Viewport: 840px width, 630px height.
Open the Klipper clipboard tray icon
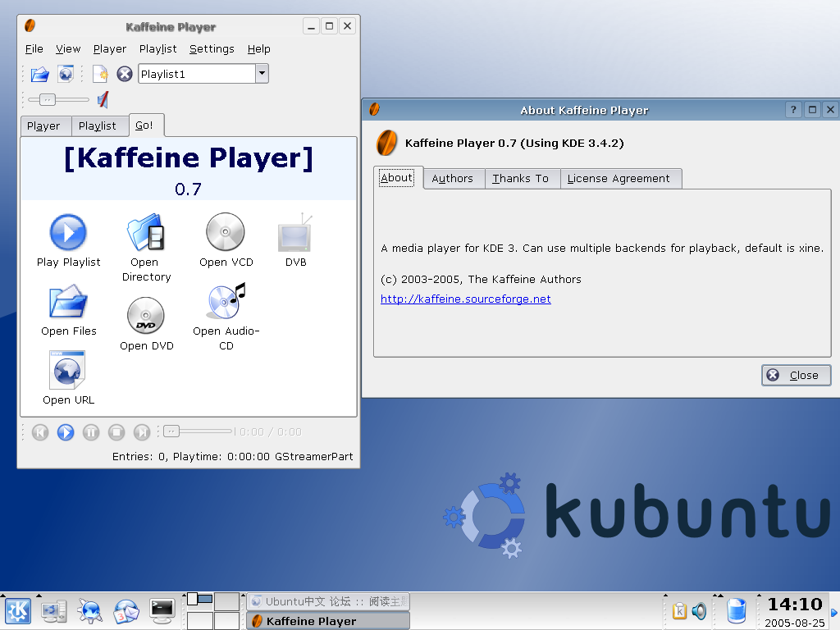click(x=679, y=610)
